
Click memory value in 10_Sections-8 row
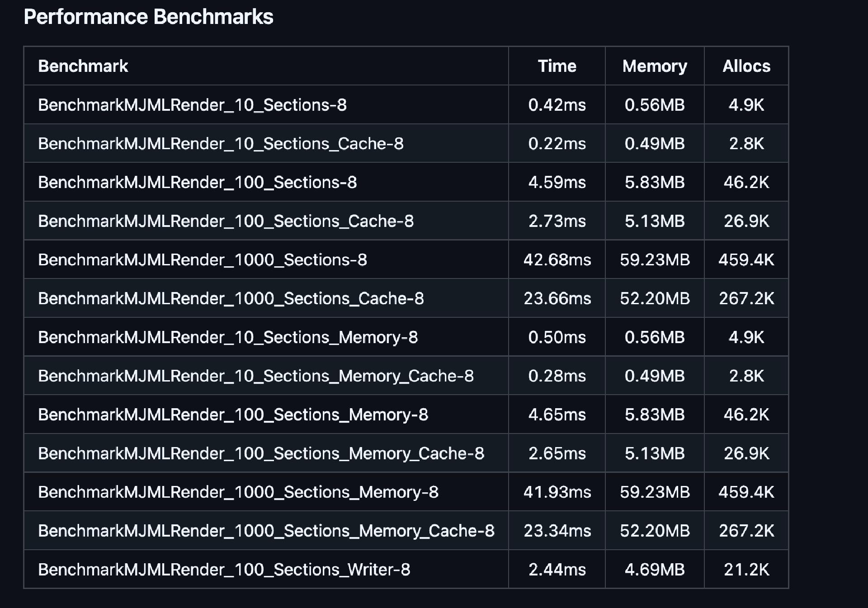click(x=655, y=105)
